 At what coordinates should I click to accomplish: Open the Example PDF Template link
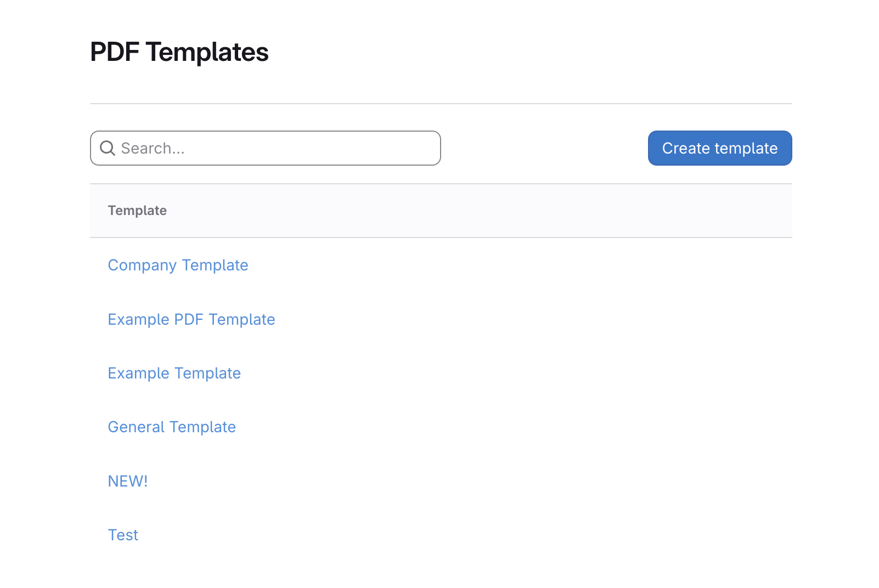(x=191, y=319)
